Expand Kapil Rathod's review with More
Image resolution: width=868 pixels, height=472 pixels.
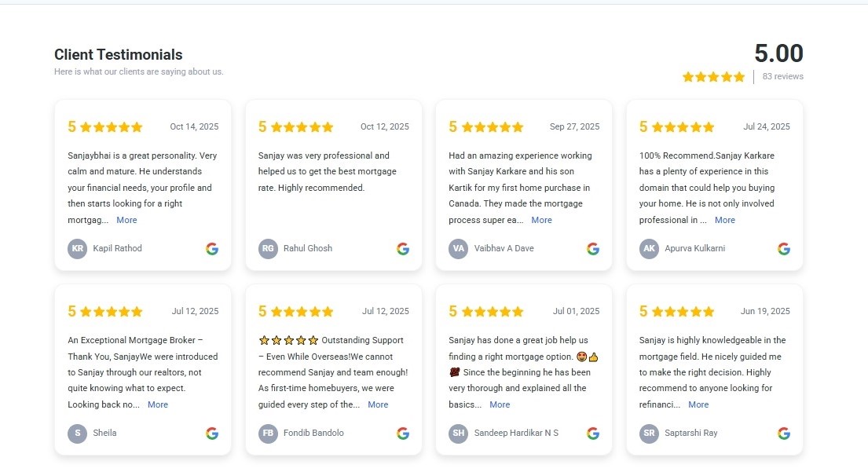click(126, 221)
